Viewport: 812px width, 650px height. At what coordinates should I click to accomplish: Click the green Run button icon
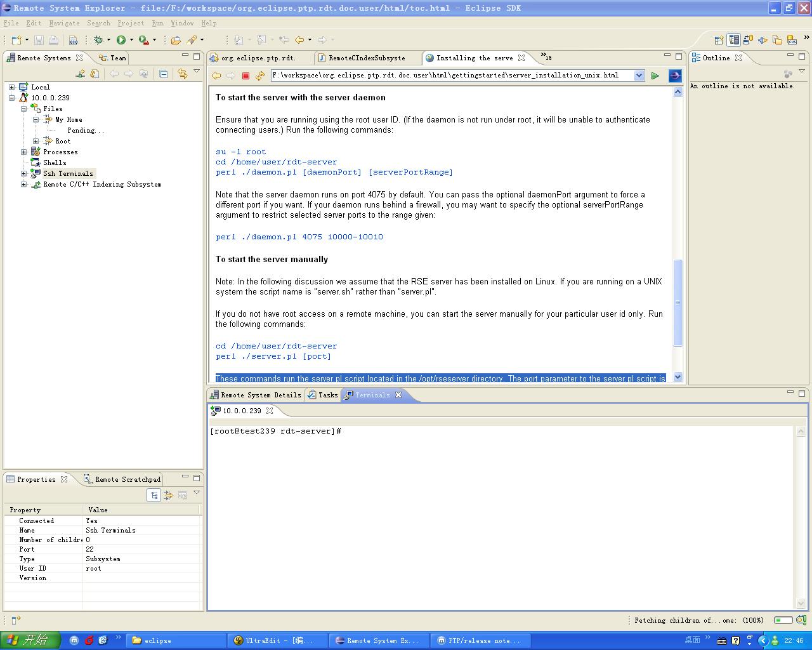[121, 40]
